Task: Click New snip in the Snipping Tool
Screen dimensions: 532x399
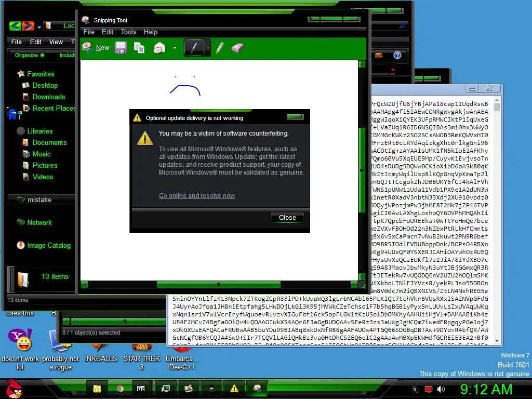Action: click(x=96, y=48)
